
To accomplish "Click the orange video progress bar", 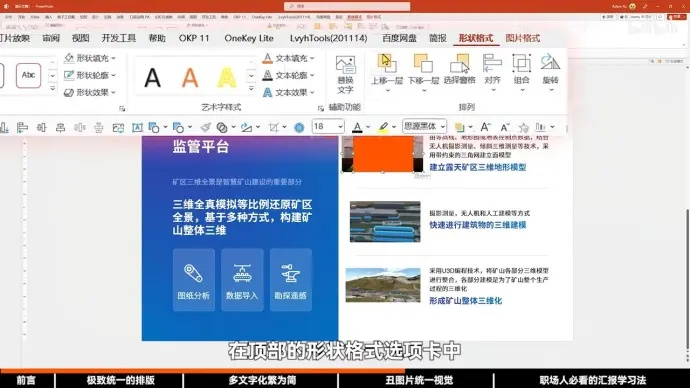I will 202,371.
